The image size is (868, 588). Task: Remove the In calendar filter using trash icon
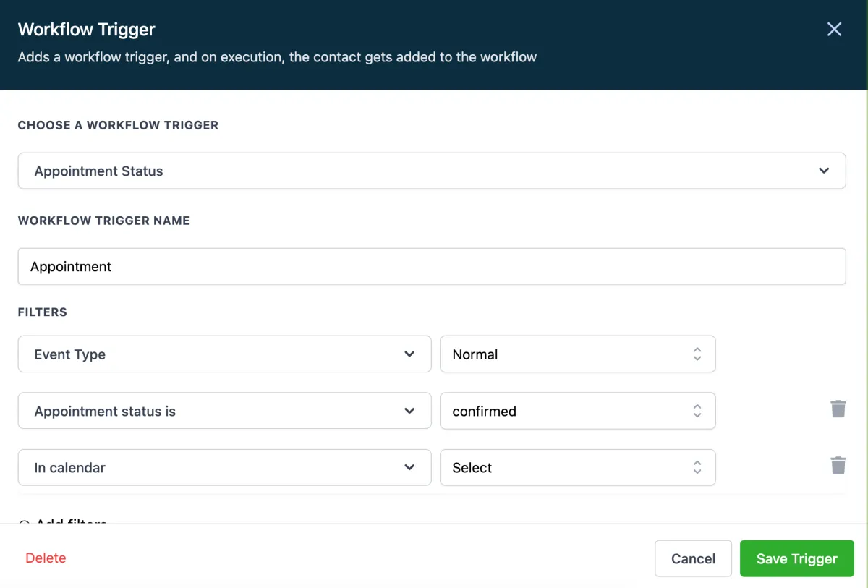(838, 466)
